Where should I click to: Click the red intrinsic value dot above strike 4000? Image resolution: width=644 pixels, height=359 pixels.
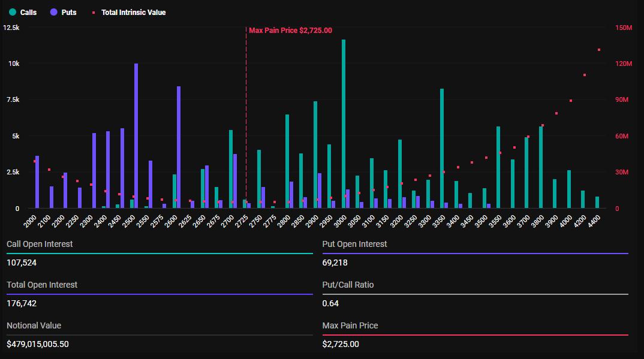(571, 101)
